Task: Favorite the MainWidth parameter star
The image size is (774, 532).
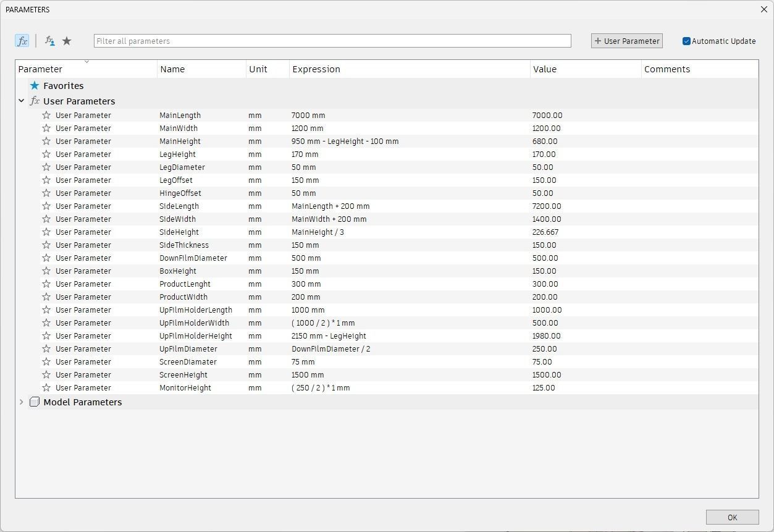Action: pos(46,128)
